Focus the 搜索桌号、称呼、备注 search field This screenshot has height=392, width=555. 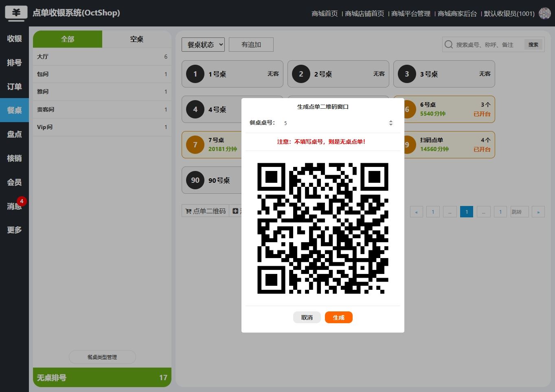click(x=489, y=44)
